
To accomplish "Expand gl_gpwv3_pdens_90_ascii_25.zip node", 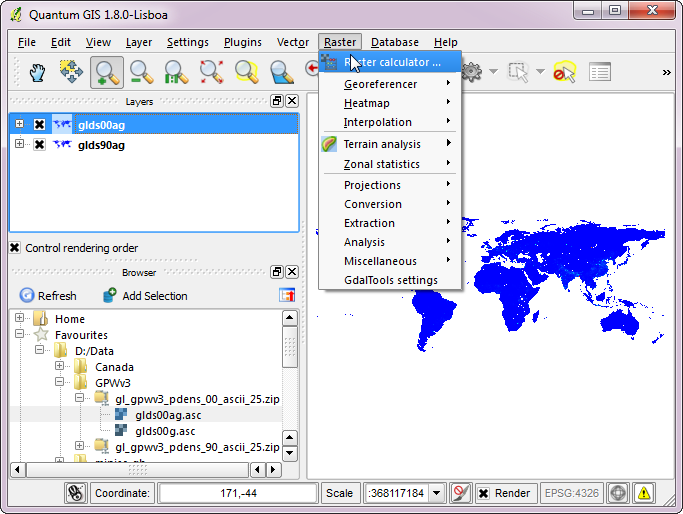I will tap(79, 445).
